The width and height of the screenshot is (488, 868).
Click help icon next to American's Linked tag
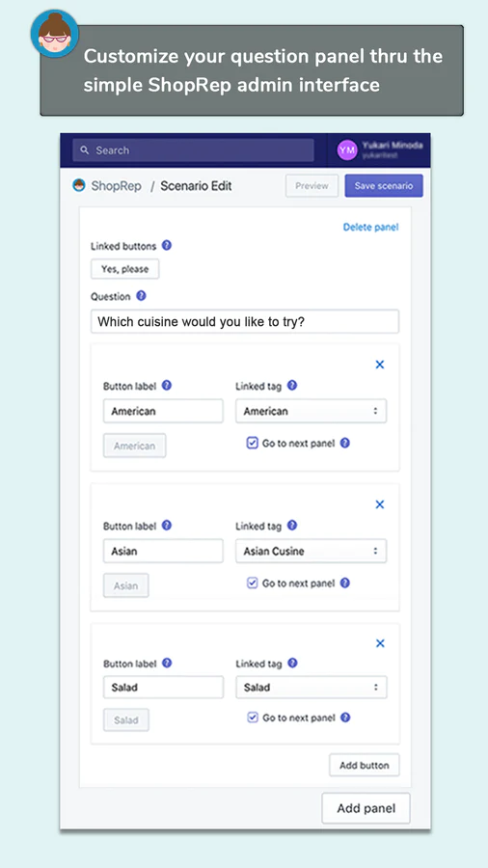(x=292, y=385)
